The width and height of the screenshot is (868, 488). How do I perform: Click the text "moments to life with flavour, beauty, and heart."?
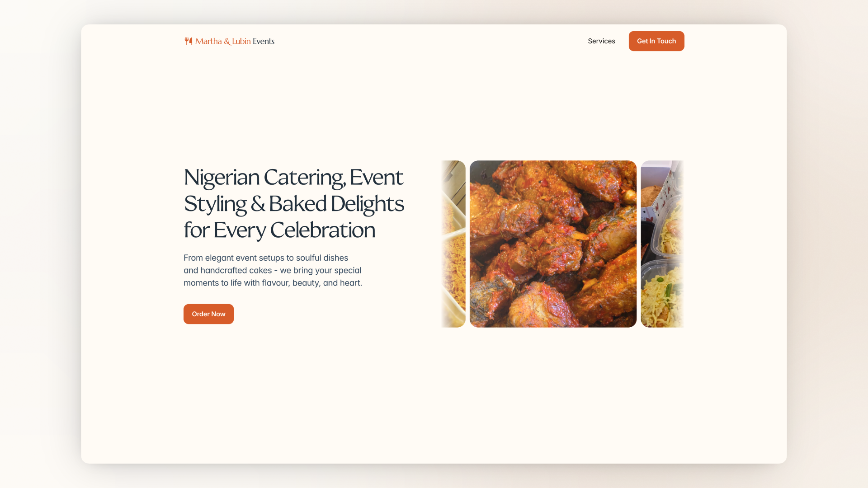coord(273,283)
